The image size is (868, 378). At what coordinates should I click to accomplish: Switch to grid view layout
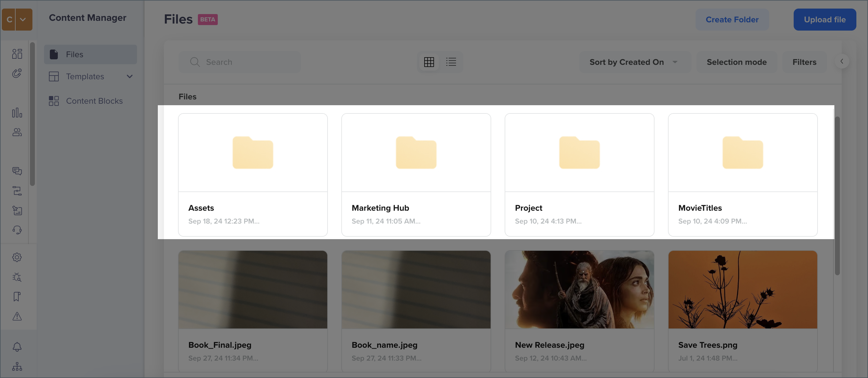pyautogui.click(x=430, y=62)
